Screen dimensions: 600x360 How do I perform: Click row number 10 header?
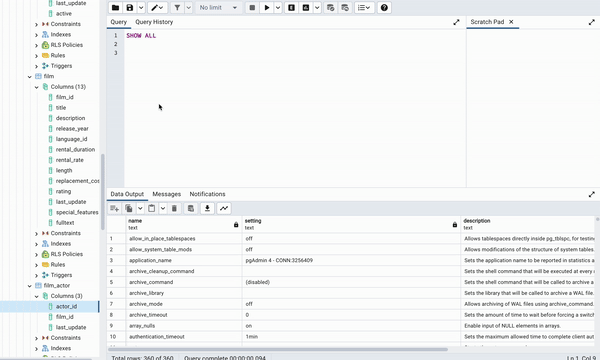pos(116,337)
